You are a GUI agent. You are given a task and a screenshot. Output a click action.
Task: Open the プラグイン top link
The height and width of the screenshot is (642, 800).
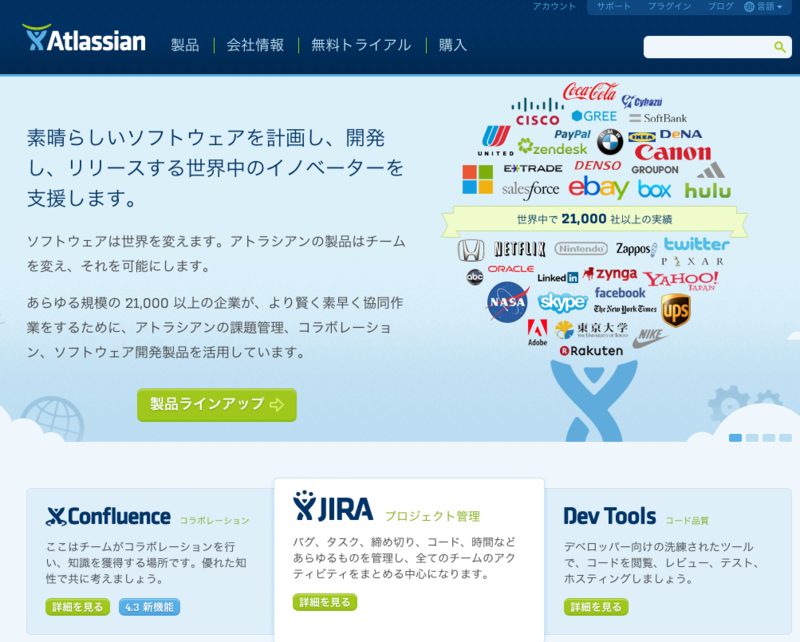click(x=669, y=7)
